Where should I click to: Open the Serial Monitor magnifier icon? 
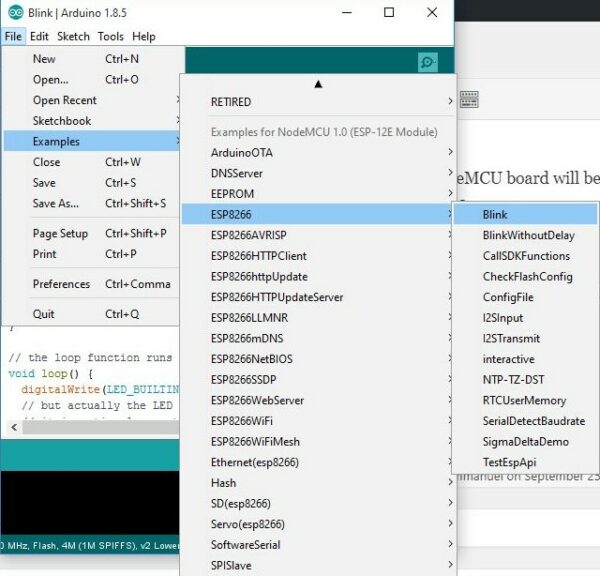click(428, 62)
